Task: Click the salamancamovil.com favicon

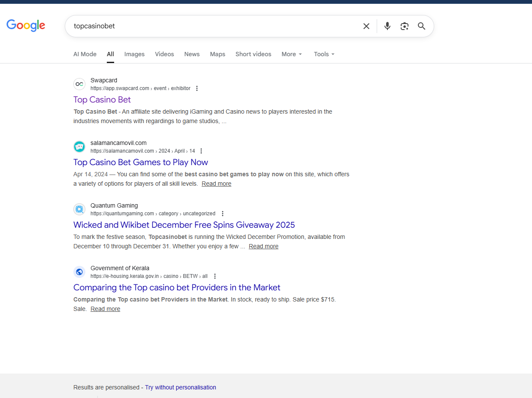Action: click(x=79, y=147)
